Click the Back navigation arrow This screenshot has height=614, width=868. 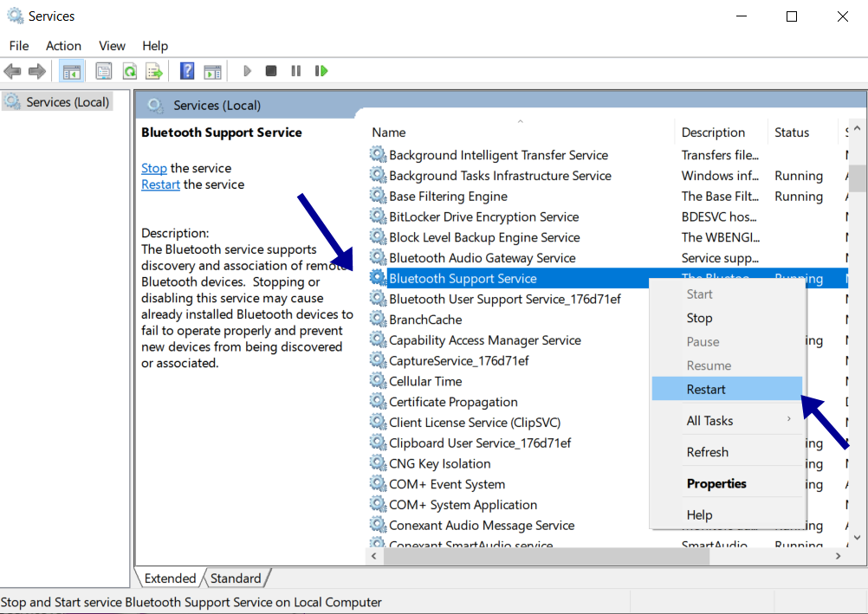pos(12,70)
